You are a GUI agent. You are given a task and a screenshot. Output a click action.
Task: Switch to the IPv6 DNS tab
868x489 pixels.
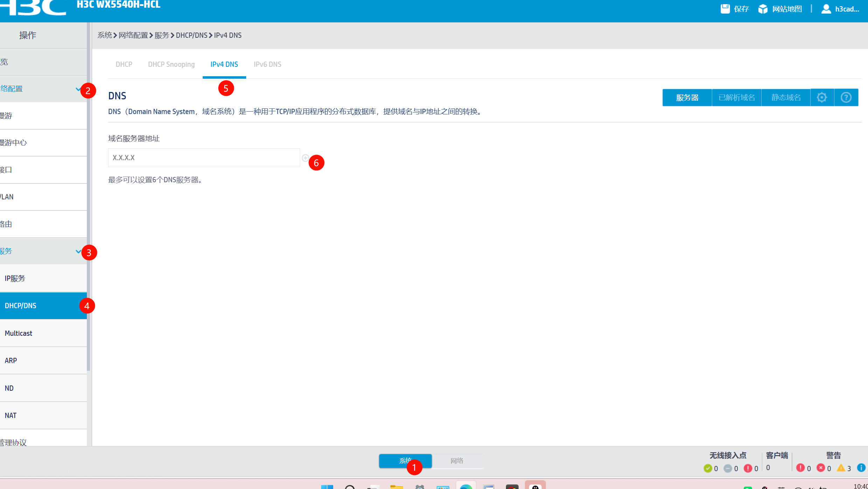click(x=268, y=64)
